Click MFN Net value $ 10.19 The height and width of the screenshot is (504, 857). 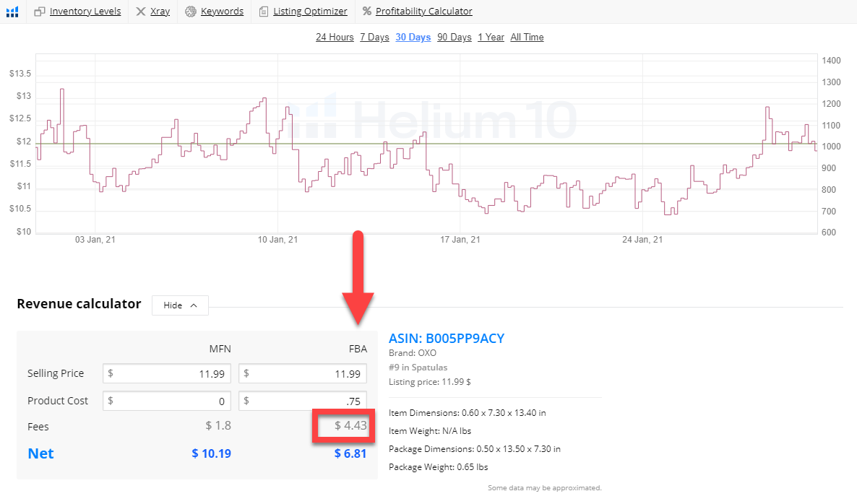click(212, 453)
